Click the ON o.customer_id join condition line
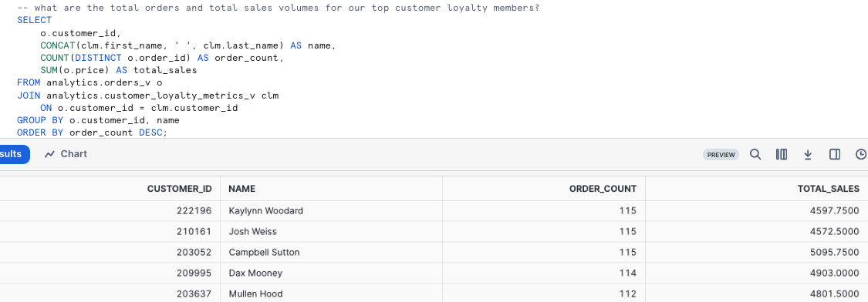 [x=139, y=108]
